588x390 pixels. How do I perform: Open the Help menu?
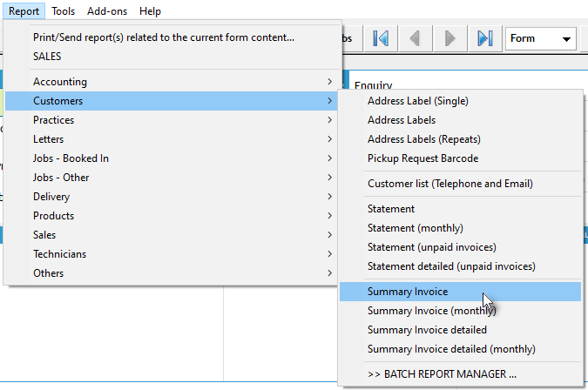click(x=150, y=11)
